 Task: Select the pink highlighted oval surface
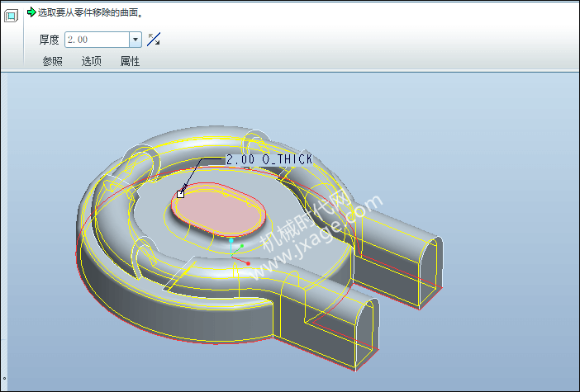click(219, 209)
